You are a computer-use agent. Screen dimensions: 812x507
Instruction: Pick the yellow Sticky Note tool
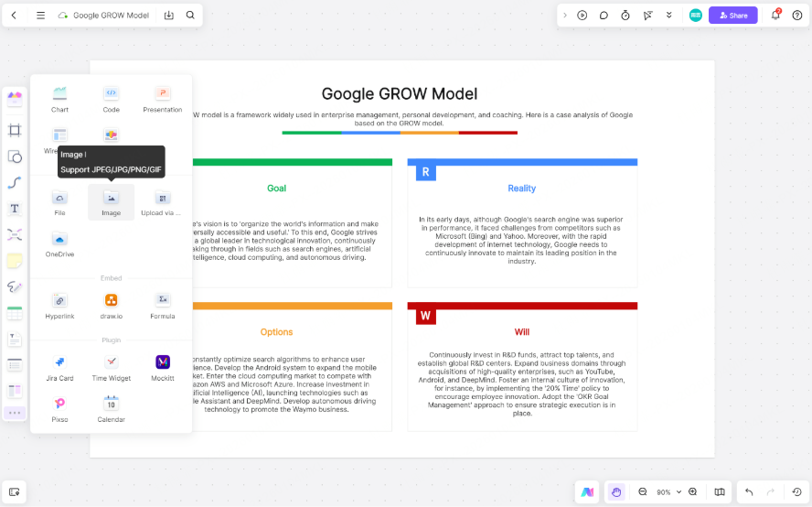(15, 261)
